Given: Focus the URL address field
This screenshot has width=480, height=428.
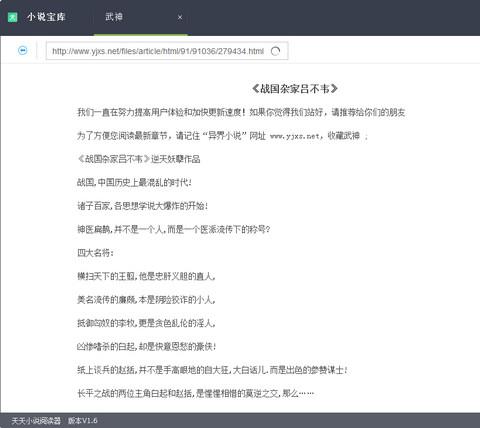Looking at the screenshot, I should (167, 51).
